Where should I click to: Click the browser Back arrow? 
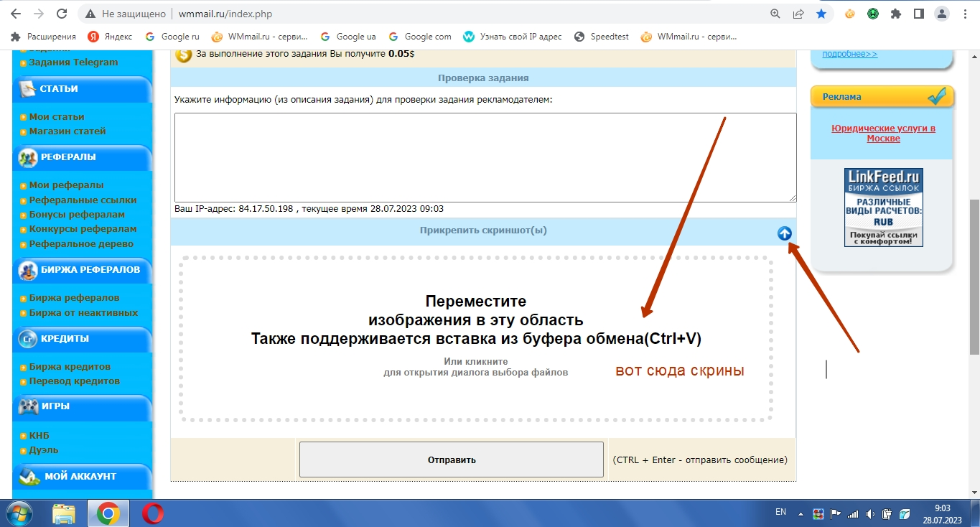pos(17,14)
